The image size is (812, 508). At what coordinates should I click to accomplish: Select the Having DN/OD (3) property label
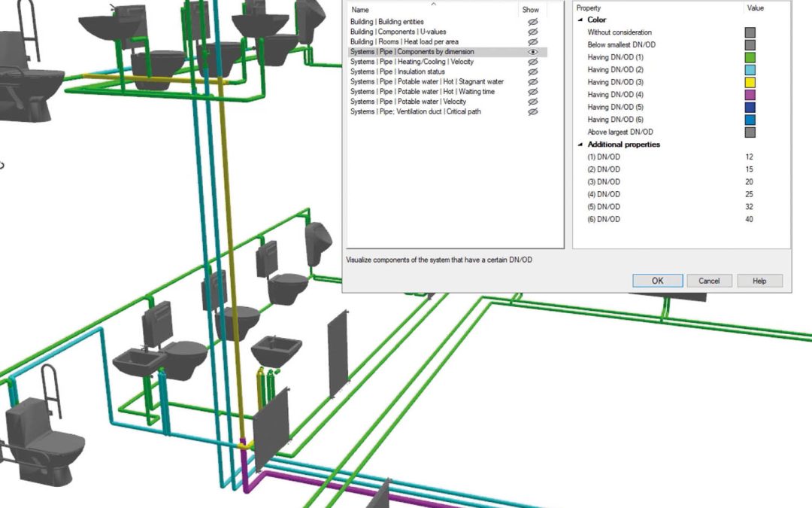[x=615, y=82]
